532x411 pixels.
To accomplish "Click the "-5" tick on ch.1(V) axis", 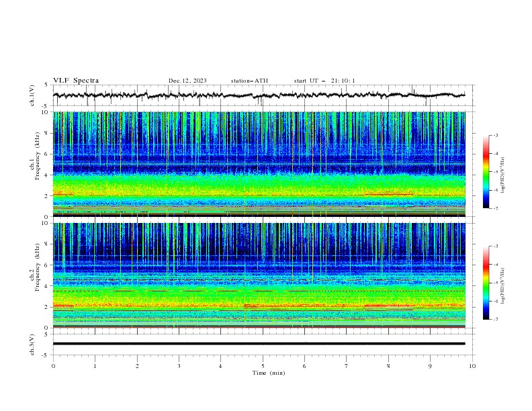I will (x=46, y=106).
